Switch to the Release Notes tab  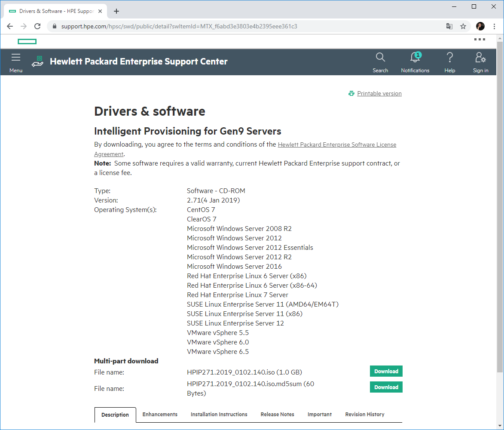(x=278, y=414)
